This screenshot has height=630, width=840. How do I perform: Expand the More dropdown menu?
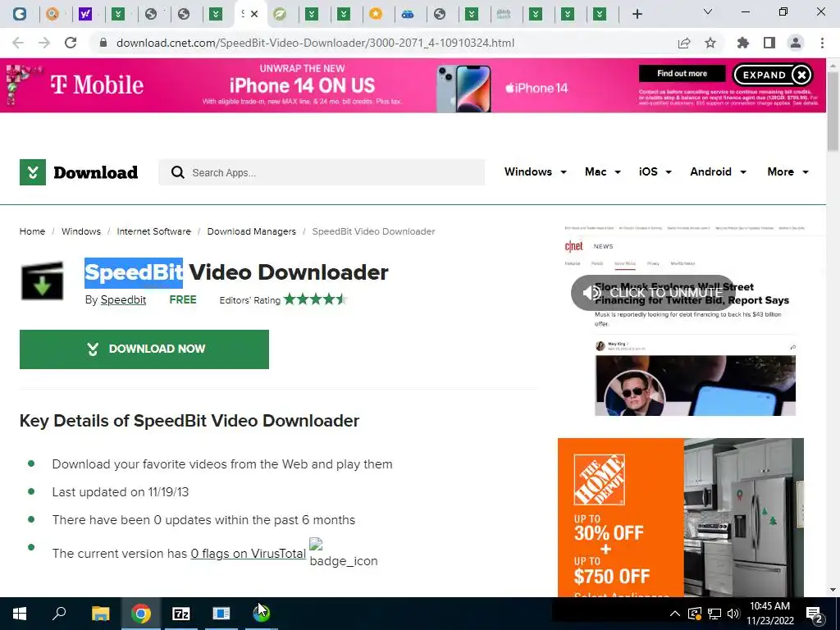click(x=787, y=172)
